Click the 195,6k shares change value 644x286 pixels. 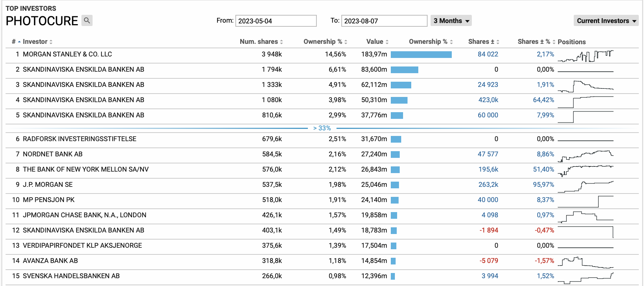pyautogui.click(x=488, y=169)
